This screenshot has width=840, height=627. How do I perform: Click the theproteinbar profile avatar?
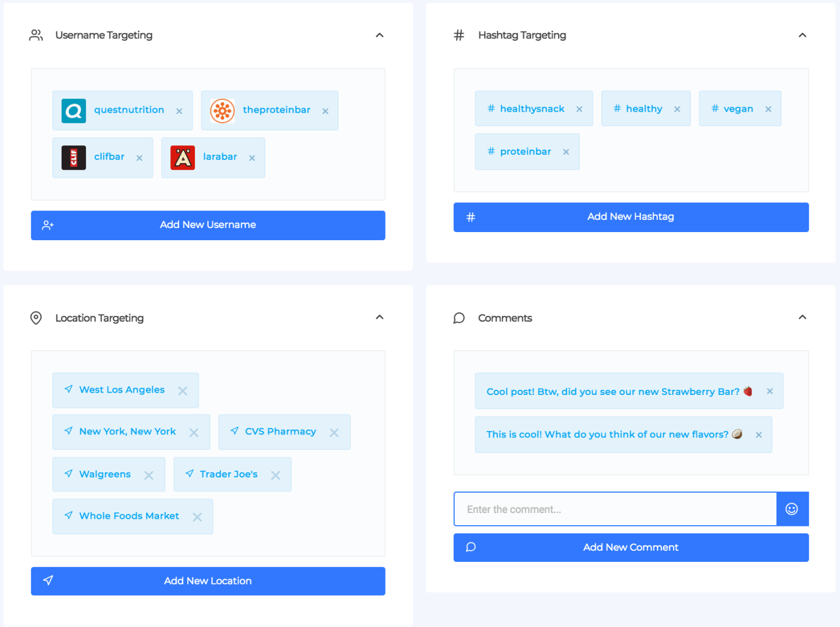pyautogui.click(x=222, y=111)
